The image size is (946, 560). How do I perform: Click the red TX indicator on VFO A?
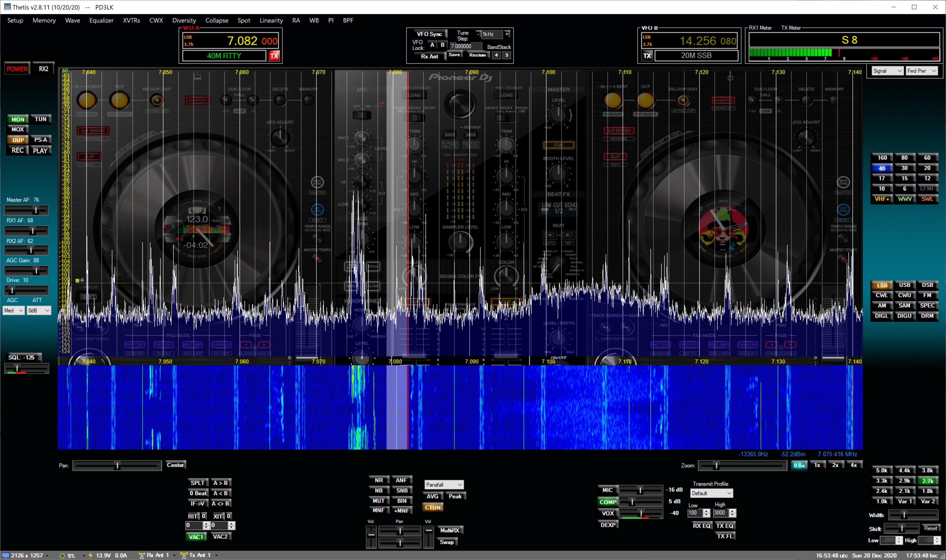(x=274, y=56)
